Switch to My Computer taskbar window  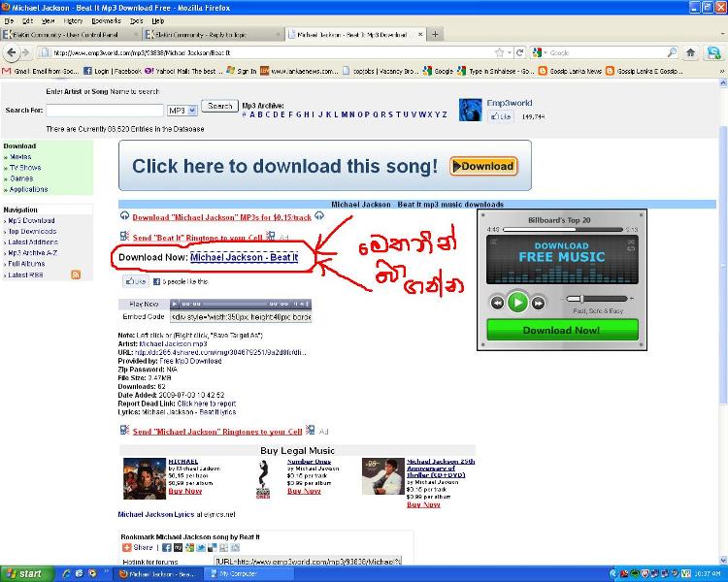[248, 573]
